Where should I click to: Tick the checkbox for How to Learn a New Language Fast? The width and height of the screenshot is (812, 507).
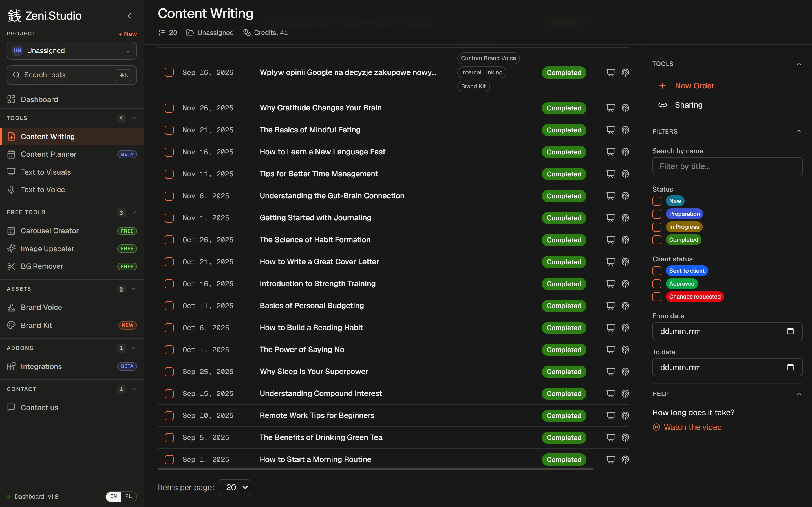pos(169,152)
